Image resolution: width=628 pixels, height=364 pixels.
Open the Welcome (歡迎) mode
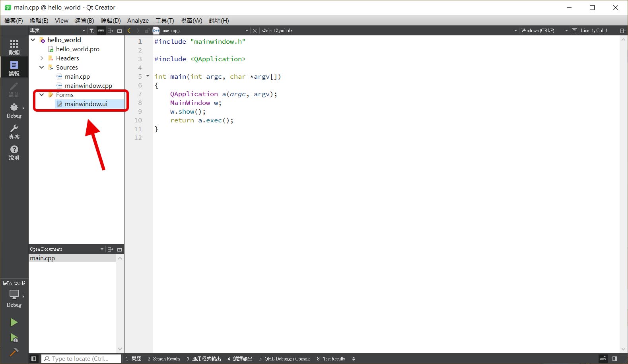click(14, 47)
